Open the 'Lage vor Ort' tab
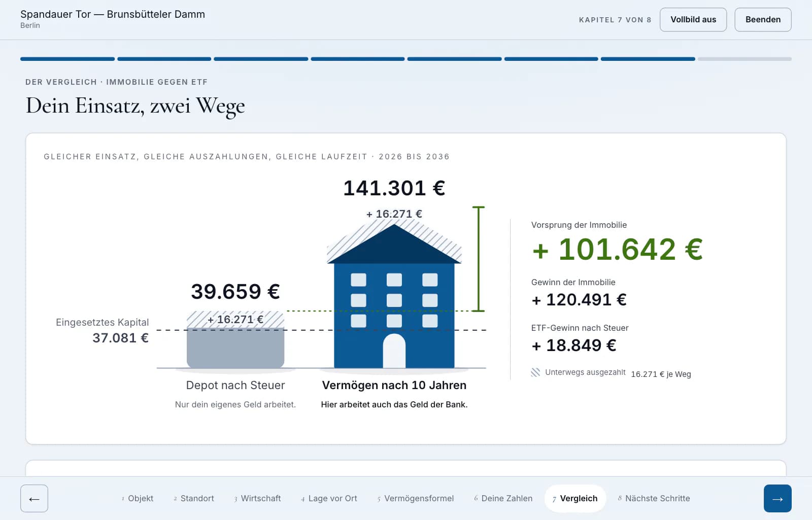The height and width of the screenshot is (520, 812). click(x=329, y=498)
